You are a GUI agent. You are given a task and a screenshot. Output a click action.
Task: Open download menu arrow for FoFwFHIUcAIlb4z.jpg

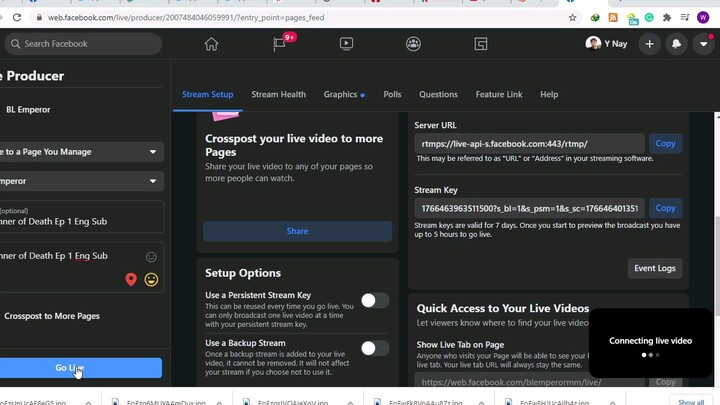612,403
